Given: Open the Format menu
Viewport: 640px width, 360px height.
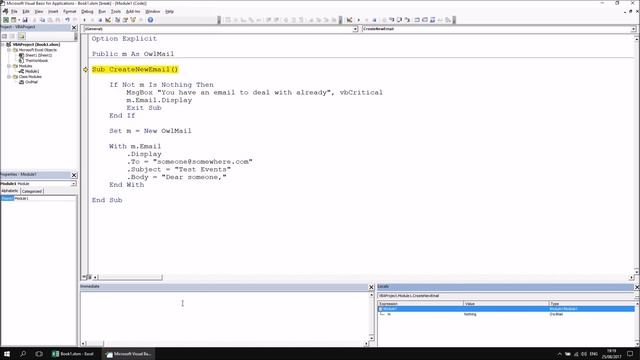Looking at the screenshot, I should click(x=69, y=11).
